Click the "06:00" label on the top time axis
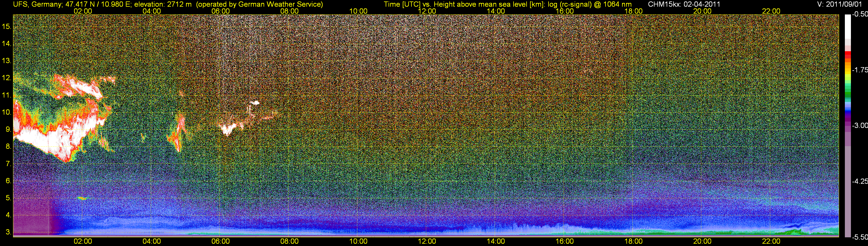 (x=220, y=11)
